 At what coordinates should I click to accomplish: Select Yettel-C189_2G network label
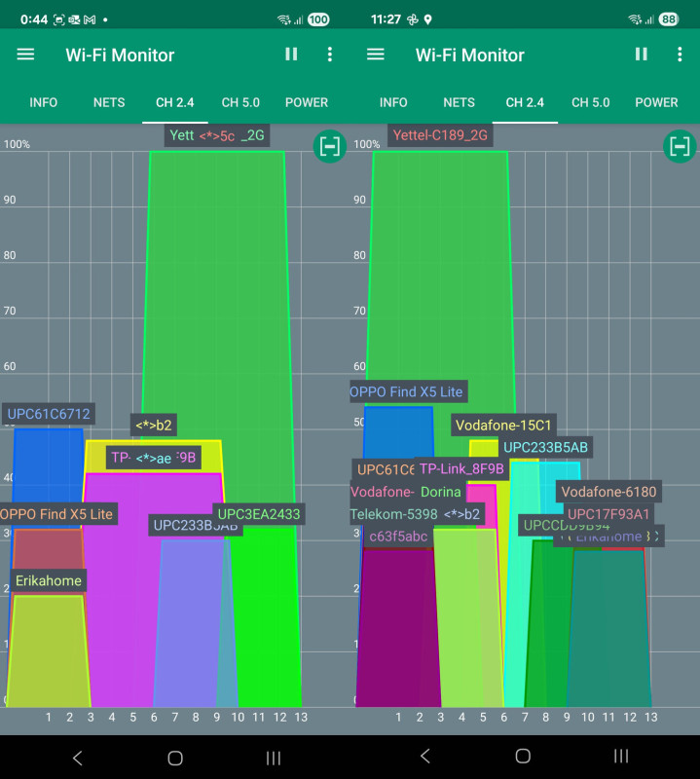[x=440, y=135]
